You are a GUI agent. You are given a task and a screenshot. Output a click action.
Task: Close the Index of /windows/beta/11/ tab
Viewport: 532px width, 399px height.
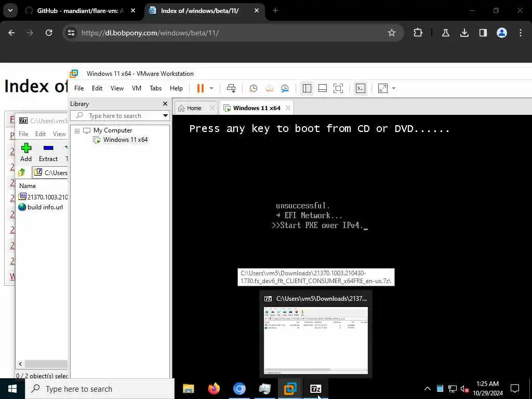[257, 11]
